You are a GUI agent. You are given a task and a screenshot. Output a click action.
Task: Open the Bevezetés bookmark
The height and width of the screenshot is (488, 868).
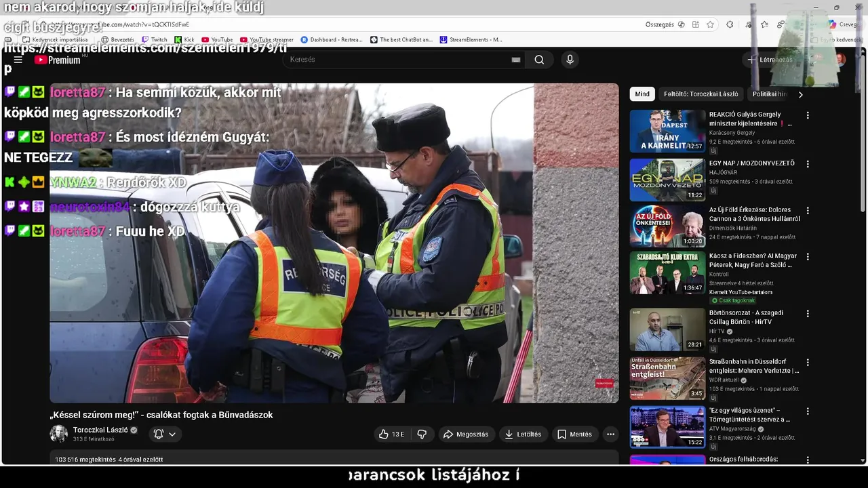point(117,40)
